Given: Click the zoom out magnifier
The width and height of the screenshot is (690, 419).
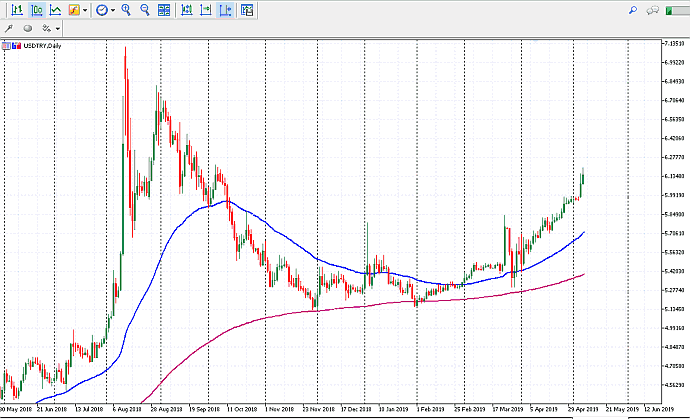Looking at the screenshot, I should (146, 10).
